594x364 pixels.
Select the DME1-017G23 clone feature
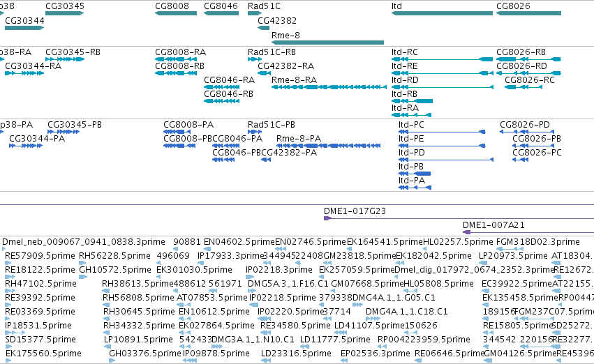pyautogui.click(x=459, y=218)
